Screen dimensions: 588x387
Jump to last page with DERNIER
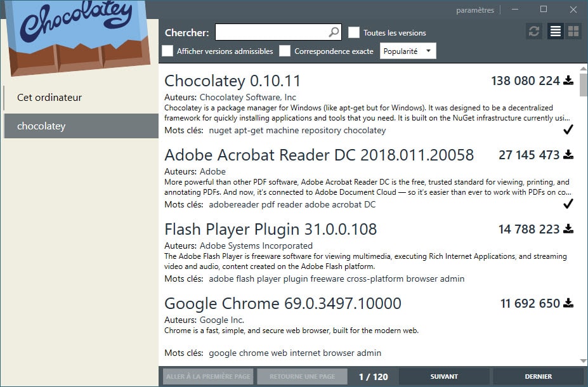[x=538, y=376]
